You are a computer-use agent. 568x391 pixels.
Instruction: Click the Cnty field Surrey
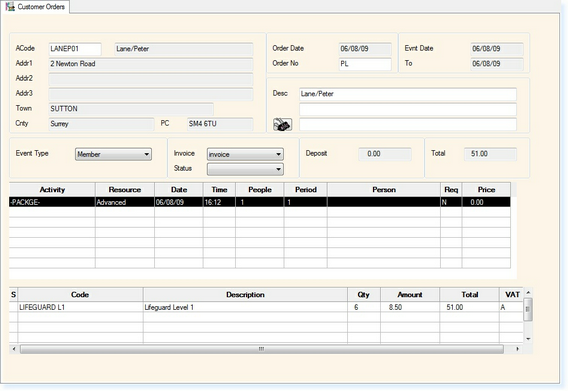(x=101, y=124)
